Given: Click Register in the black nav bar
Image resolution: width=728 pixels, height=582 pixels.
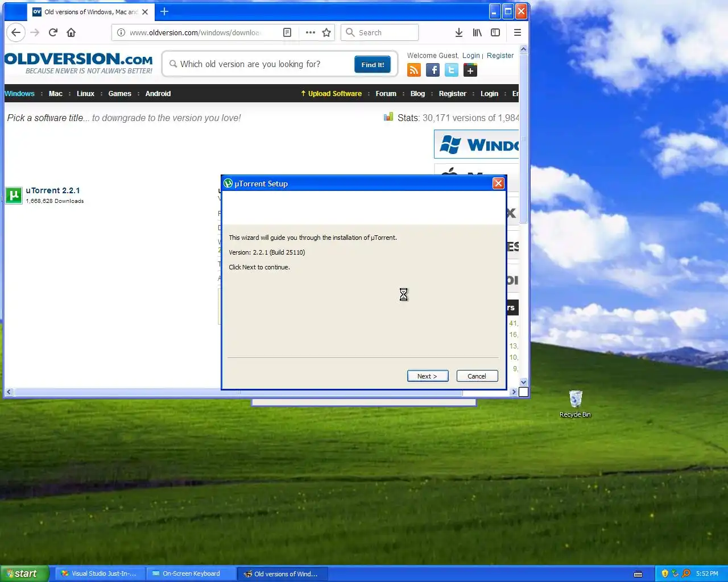Looking at the screenshot, I should pos(453,94).
